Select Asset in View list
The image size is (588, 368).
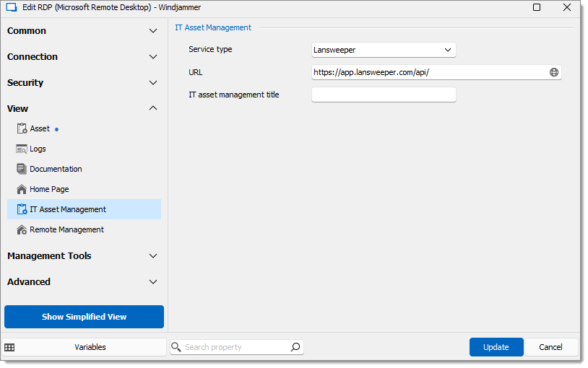pos(85,128)
